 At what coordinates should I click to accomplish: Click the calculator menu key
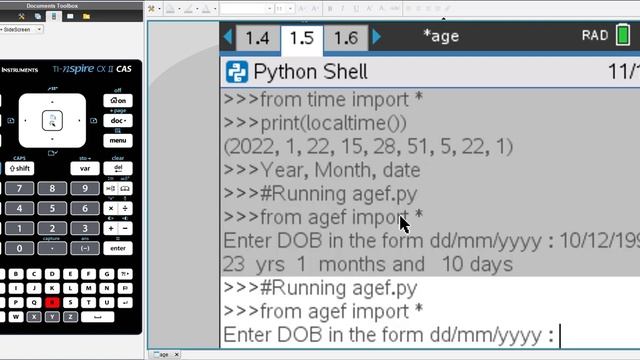118,140
